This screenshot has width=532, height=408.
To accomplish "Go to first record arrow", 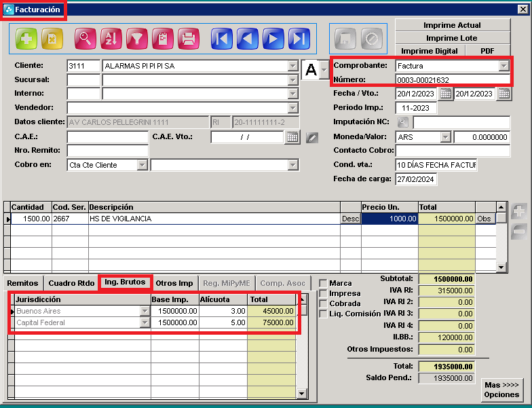I will click(x=221, y=39).
